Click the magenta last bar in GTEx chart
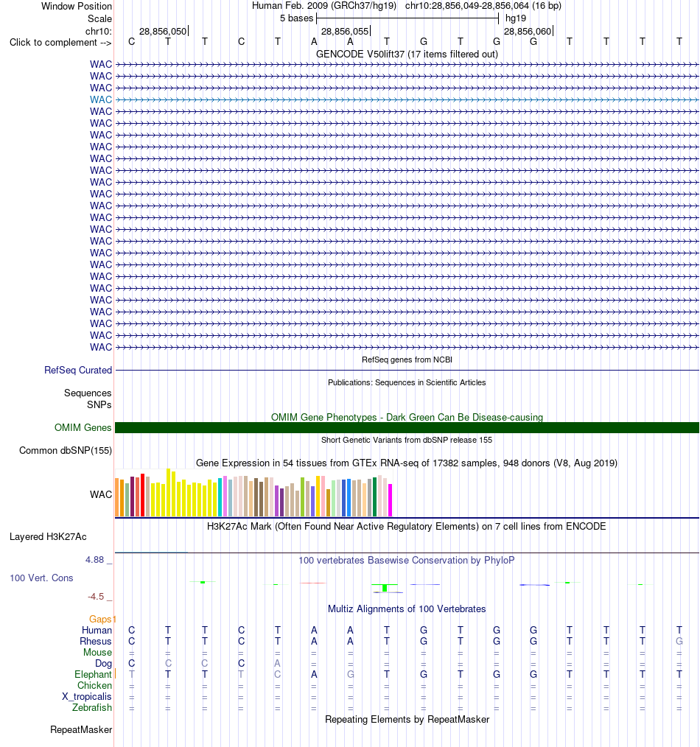 coord(391,500)
